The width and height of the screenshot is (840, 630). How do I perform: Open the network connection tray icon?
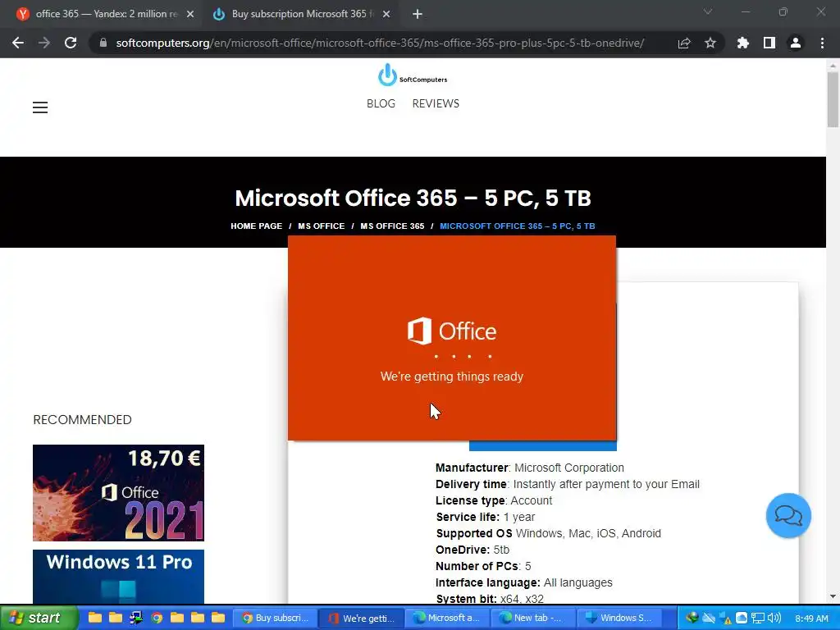(757, 618)
